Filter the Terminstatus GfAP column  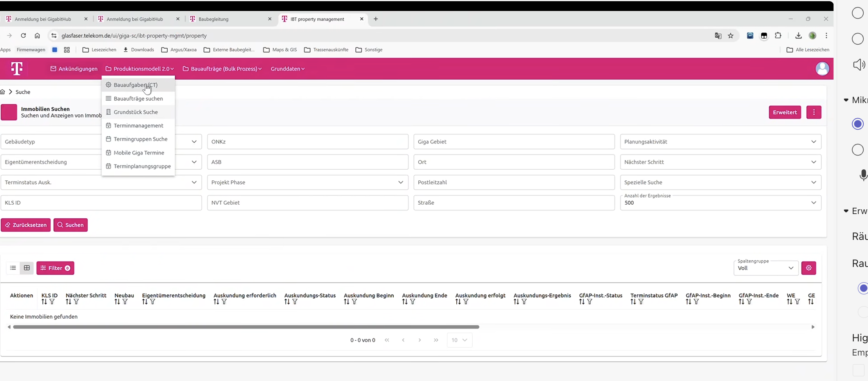[x=641, y=302]
